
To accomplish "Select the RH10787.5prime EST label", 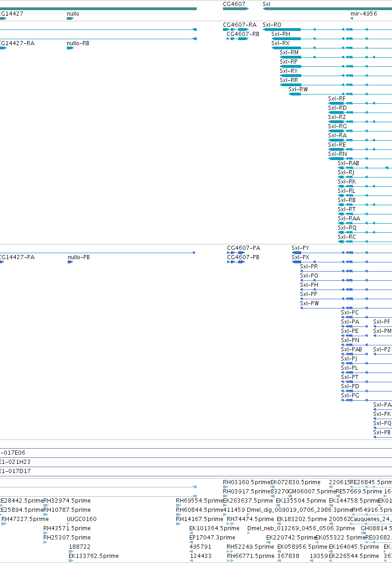I will [x=67, y=510].
